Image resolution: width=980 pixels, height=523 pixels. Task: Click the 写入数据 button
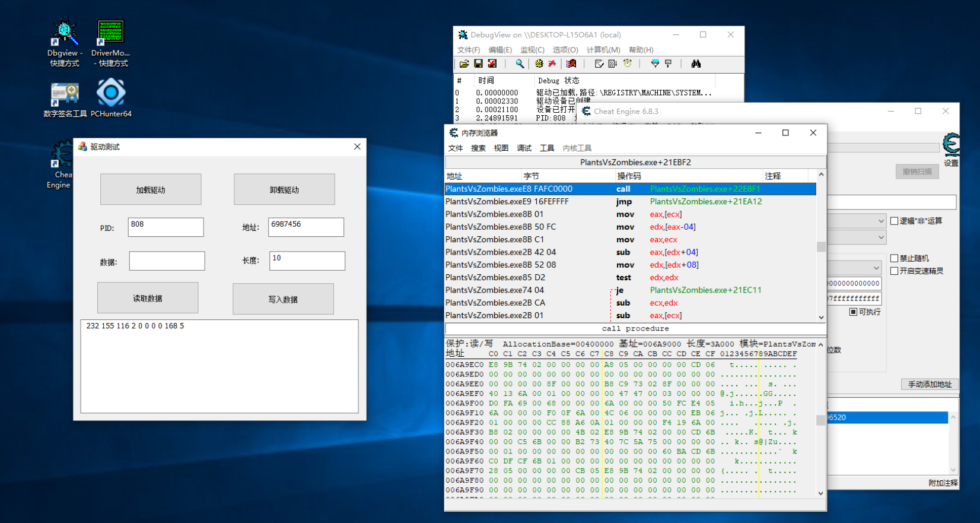[x=283, y=299]
